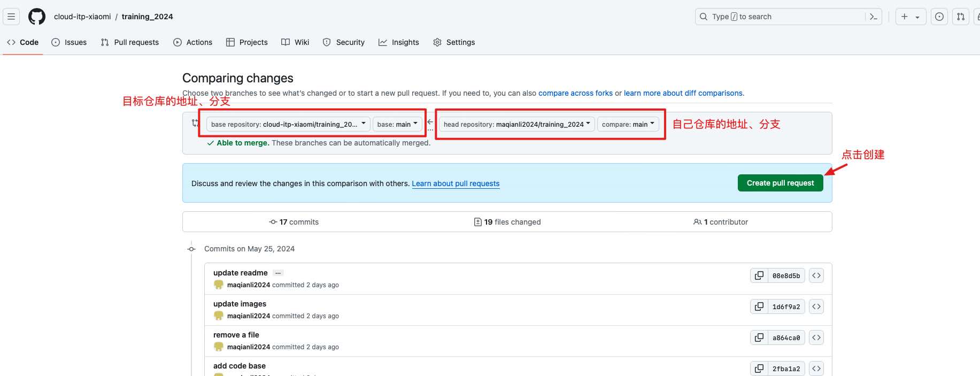Expand the base repository dropdown
The height and width of the screenshot is (376, 980).
point(288,124)
